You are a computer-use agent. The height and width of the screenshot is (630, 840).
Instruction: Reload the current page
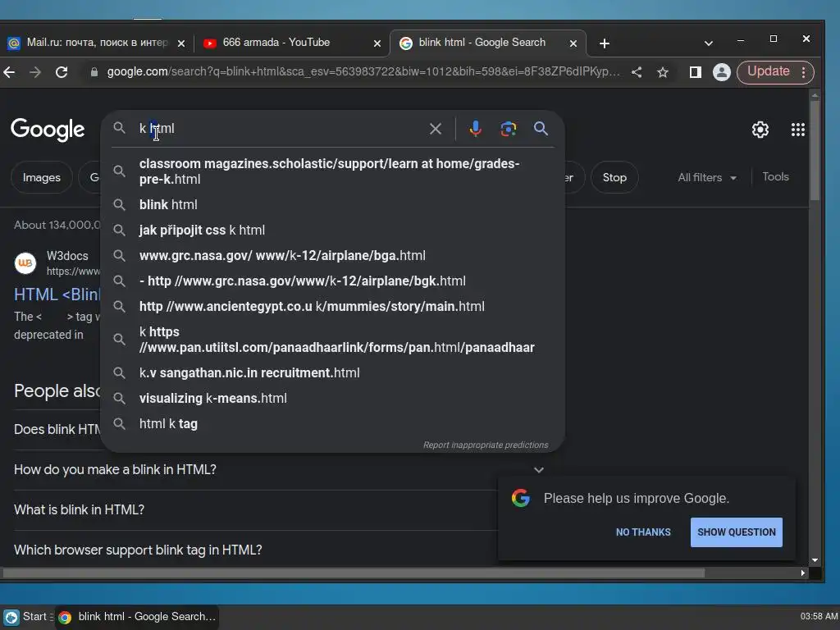click(62, 72)
